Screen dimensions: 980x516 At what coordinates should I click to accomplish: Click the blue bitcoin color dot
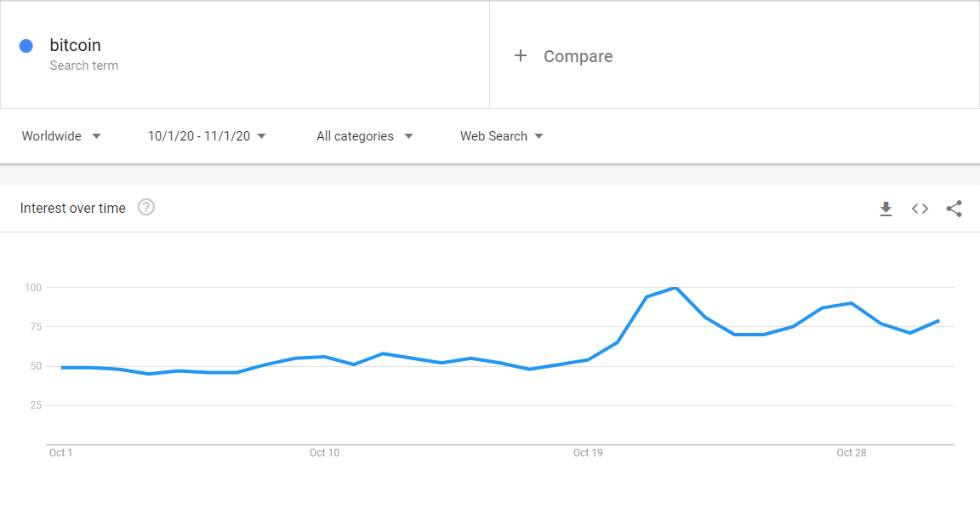[x=26, y=46]
